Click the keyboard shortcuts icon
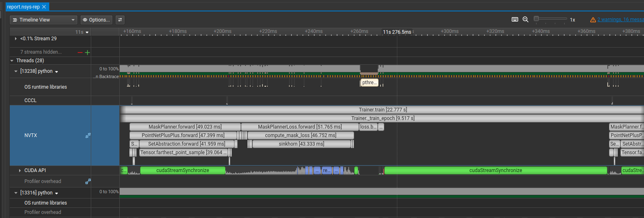Image resolution: width=644 pixels, height=218 pixels. pyautogui.click(x=515, y=20)
